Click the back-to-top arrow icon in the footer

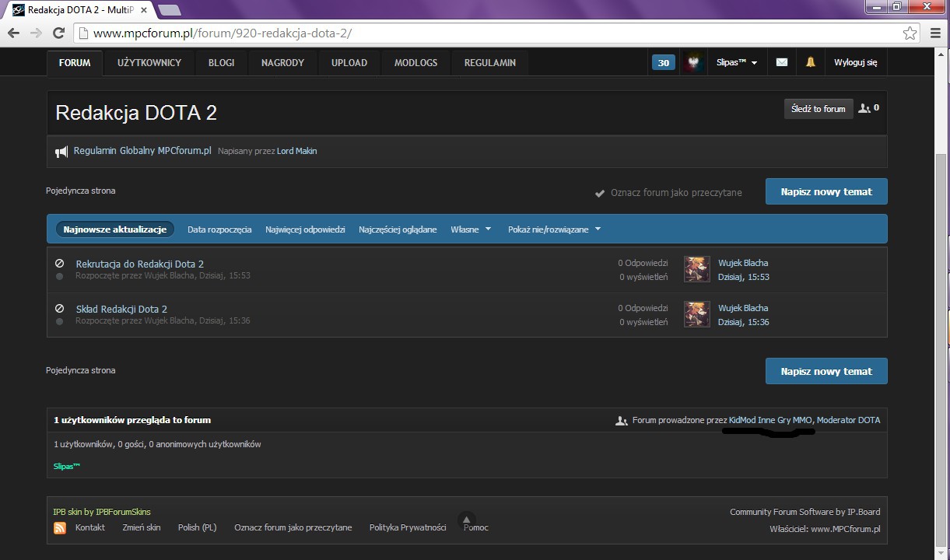point(466,519)
